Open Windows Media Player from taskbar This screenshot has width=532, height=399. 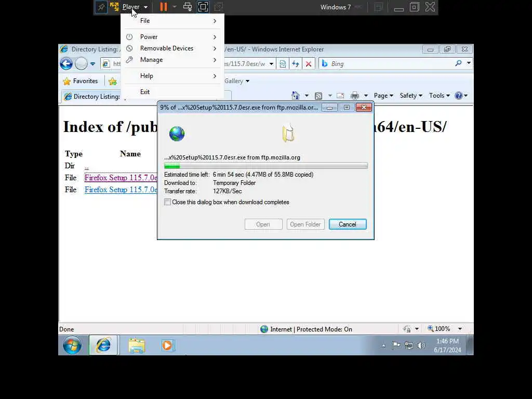click(x=168, y=345)
